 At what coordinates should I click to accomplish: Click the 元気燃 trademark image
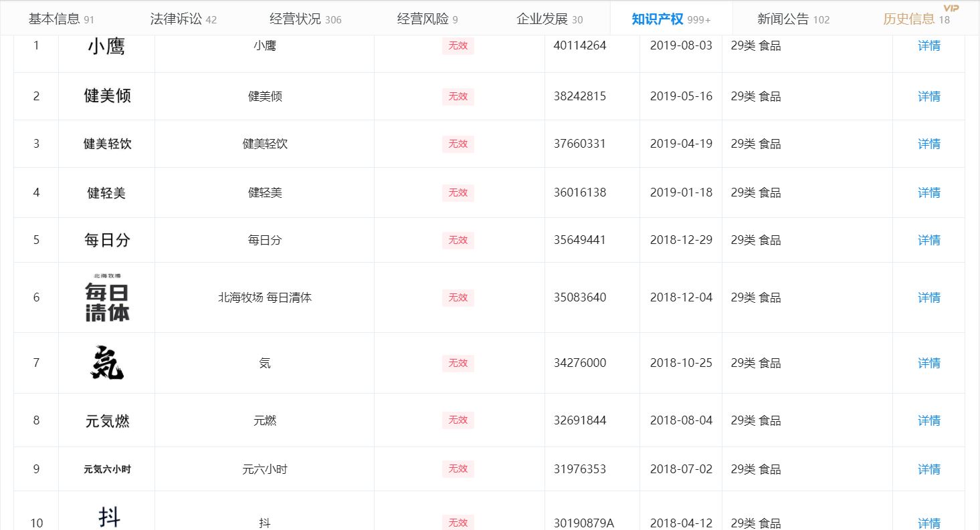pos(107,421)
